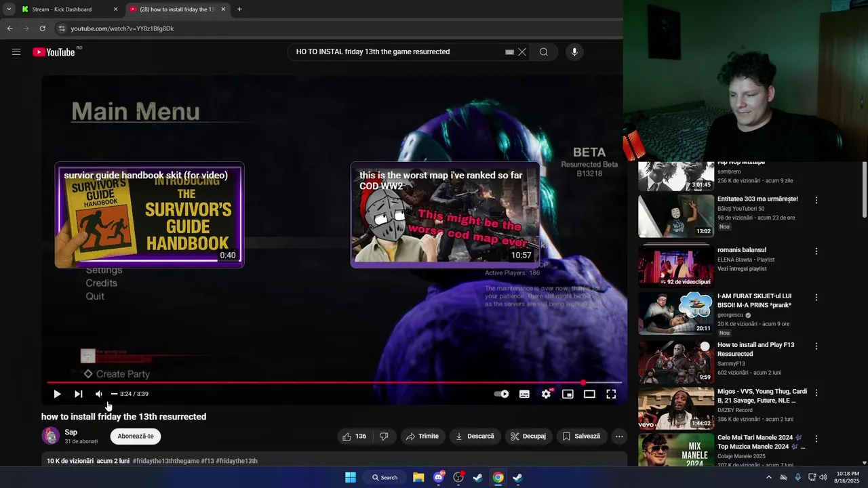Enter fullscreen mode

point(611,394)
